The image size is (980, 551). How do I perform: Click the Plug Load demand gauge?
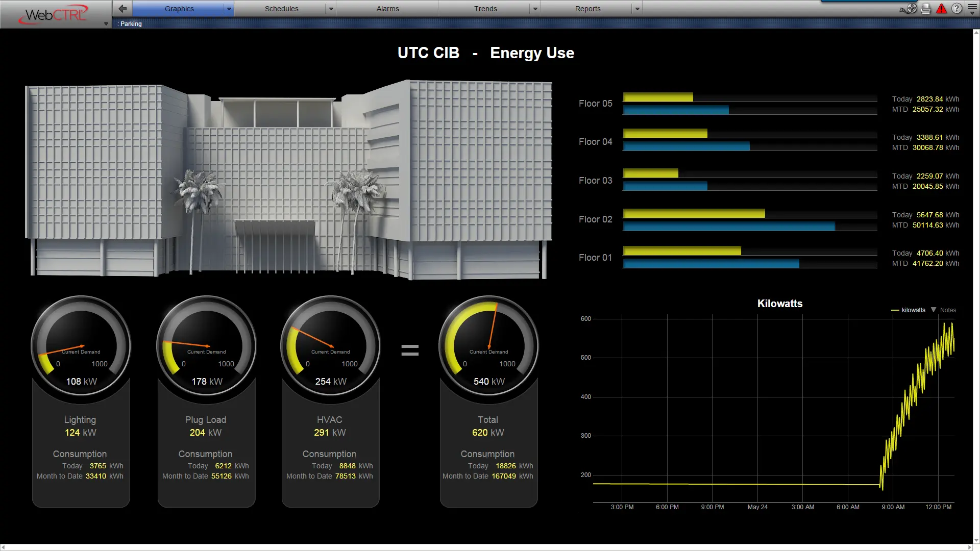point(207,346)
